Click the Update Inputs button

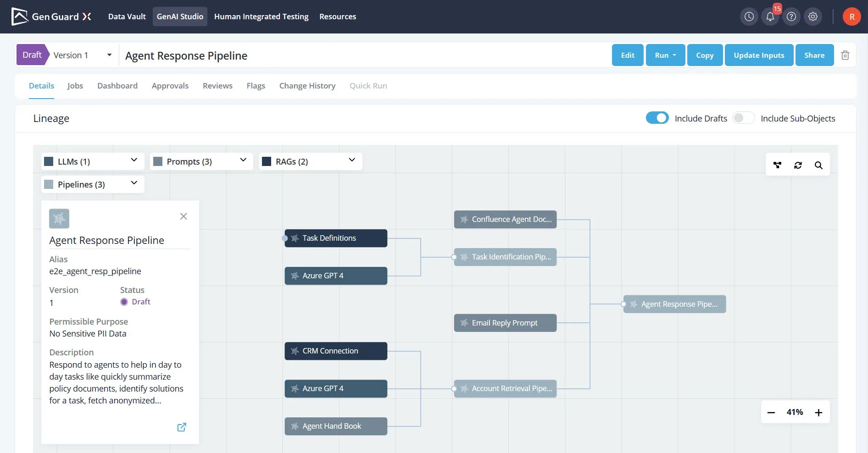click(759, 55)
